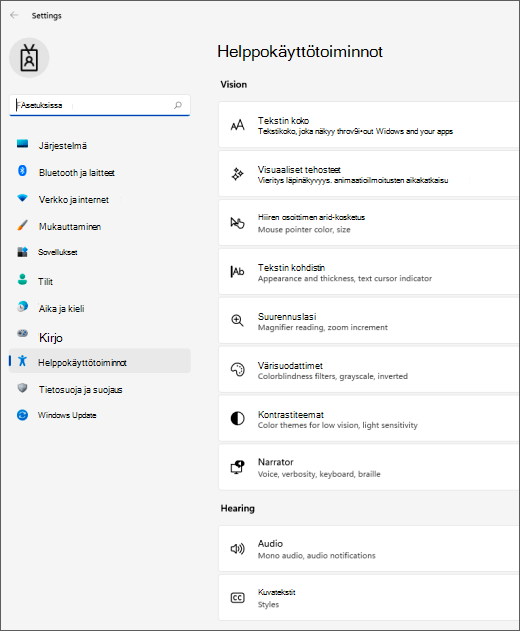The height and width of the screenshot is (631, 520).
Task: Click the Sovellukset apps icon
Action: click(x=23, y=252)
